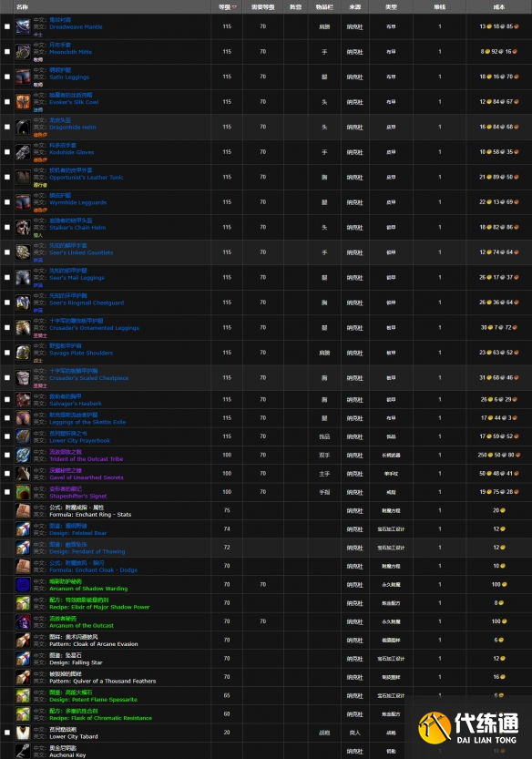The height and width of the screenshot is (759, 532).
Task: Select the Shapeshifter's Signet ring icon
Action: click(x=23, y=492)
